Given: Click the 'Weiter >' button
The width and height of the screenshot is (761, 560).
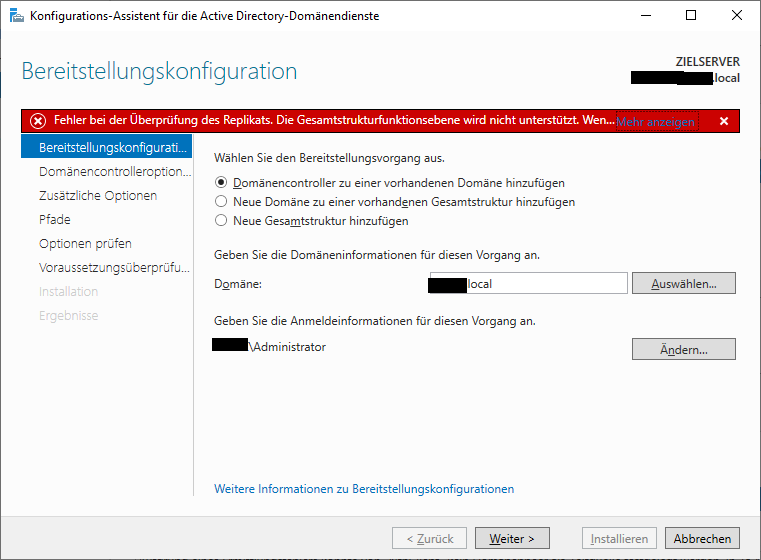Looking at the screenshot, I should 512,538.
